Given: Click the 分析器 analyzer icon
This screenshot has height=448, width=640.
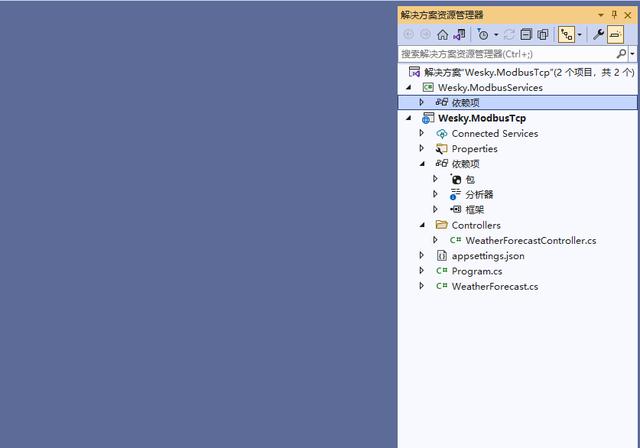Looking at the screenshot, I should coord(455,194).
